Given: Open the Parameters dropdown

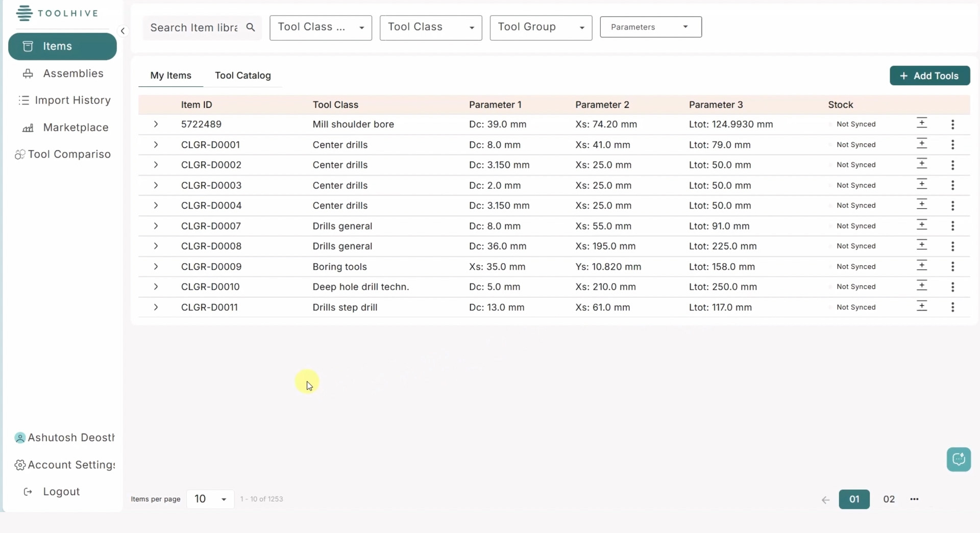Looking at the screenshot, I should coord(650,27).
